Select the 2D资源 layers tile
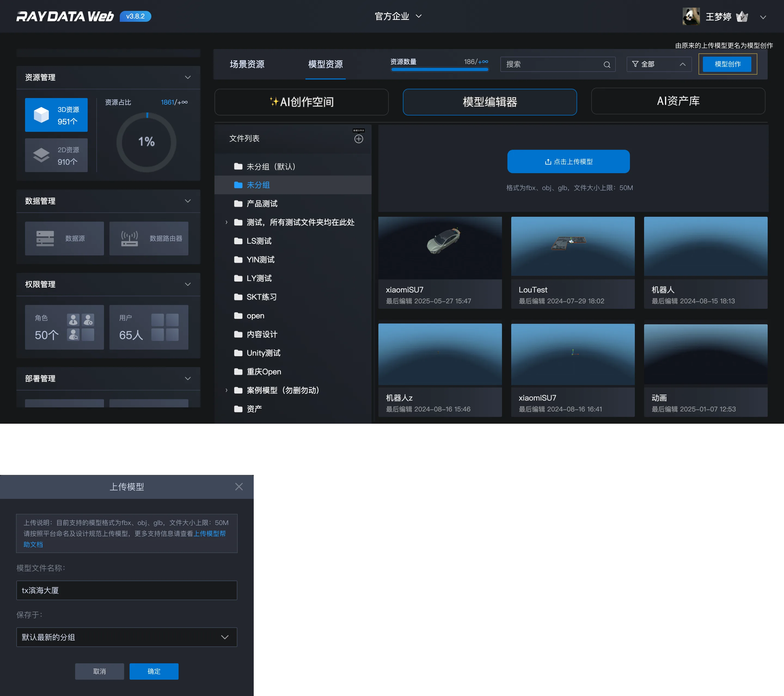Screen dimensions: 784x696 (x=56, y=155)
